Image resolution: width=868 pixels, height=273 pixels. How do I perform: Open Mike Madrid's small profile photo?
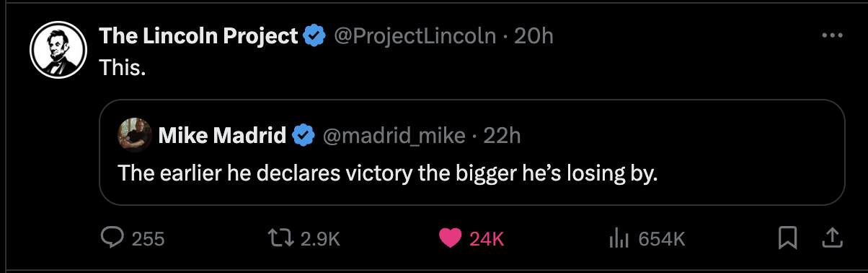pos(135,135)
